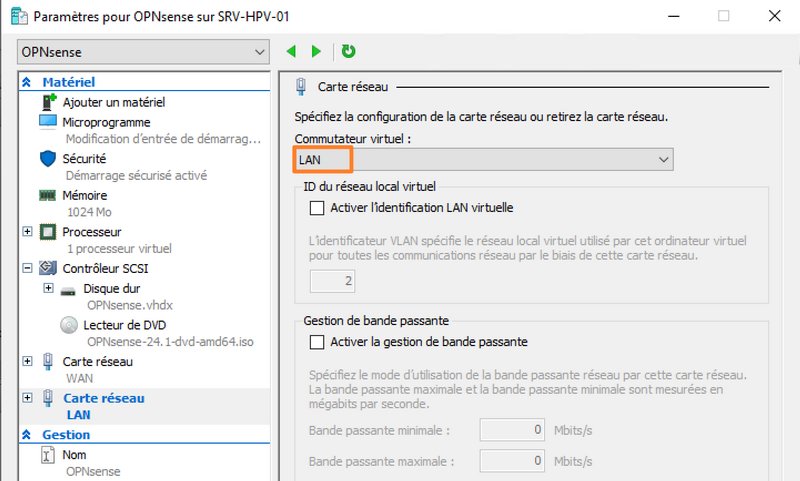Click the Bande passante maximale field
Viewport: 800px width, 481px height.
point(512,461)
